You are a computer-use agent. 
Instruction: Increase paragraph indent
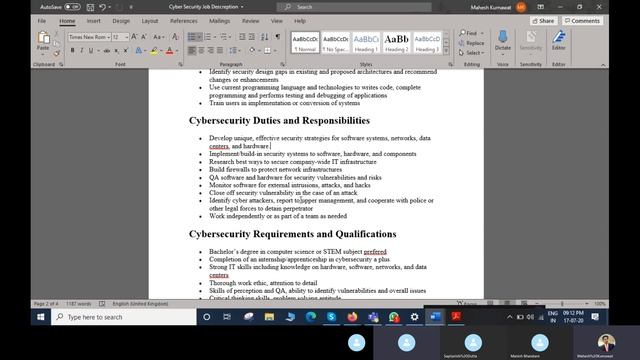tap(252, 37)
